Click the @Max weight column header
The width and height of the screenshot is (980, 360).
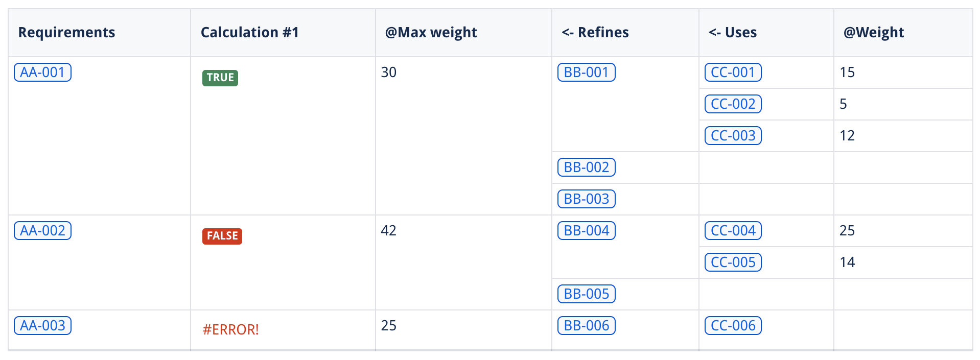[x=431, y=33]
